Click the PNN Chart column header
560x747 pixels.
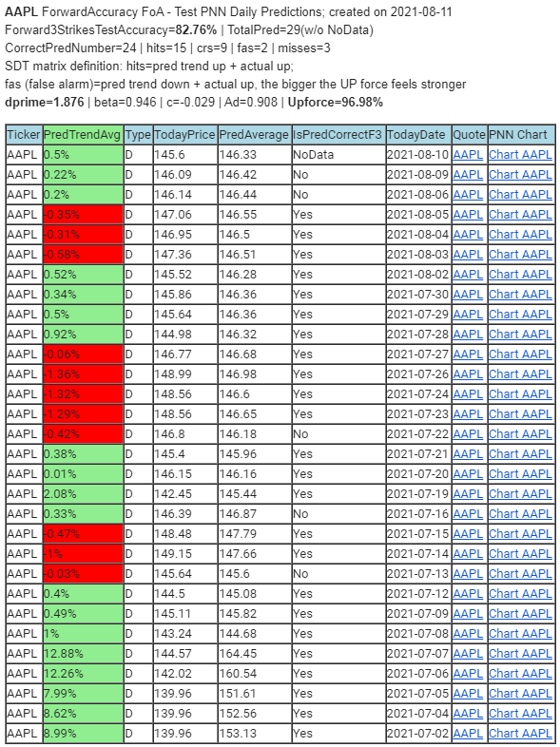pyautogui.click(x=521, y=135)
